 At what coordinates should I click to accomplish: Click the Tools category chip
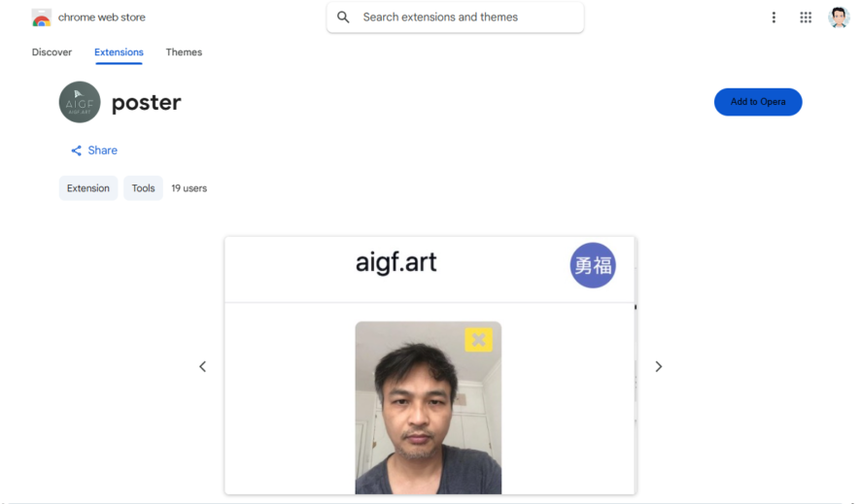click(143, 187)
